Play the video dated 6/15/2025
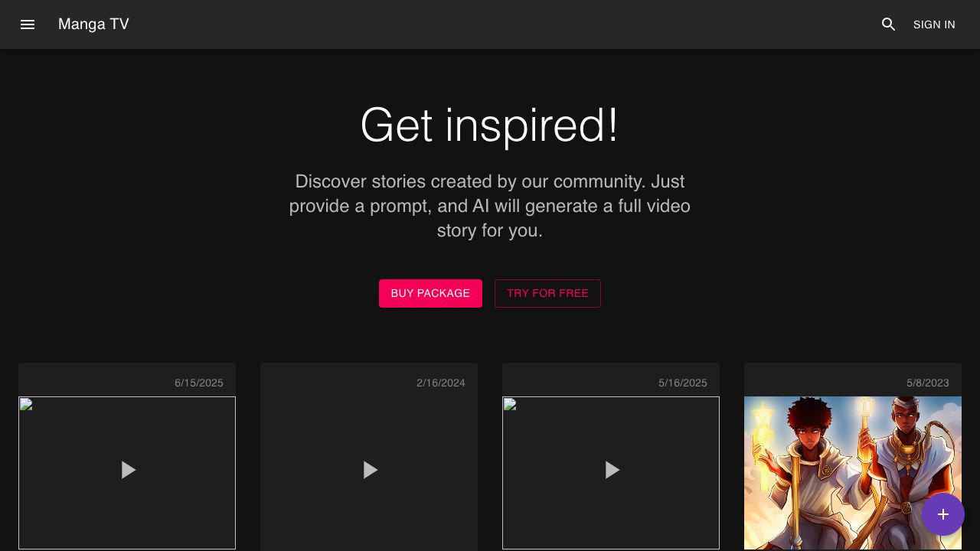Image resolution: width=980 pixels, height=551 pixels. click(x=128, y=470)
